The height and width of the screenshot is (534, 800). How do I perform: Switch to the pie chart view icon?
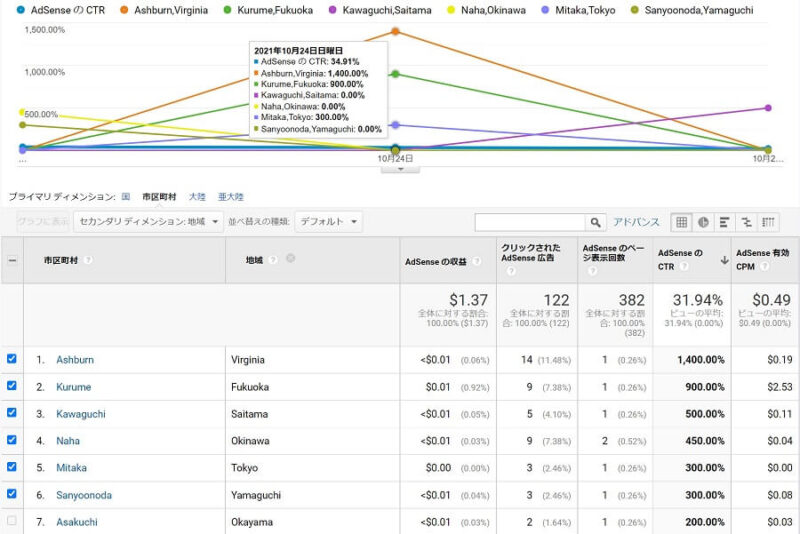pos(703,222)
